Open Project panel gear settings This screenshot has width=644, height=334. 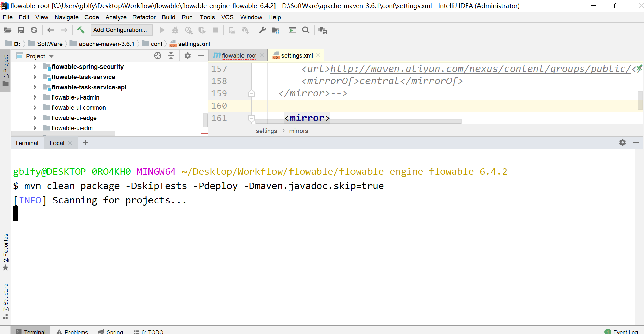tap(188, 56)
